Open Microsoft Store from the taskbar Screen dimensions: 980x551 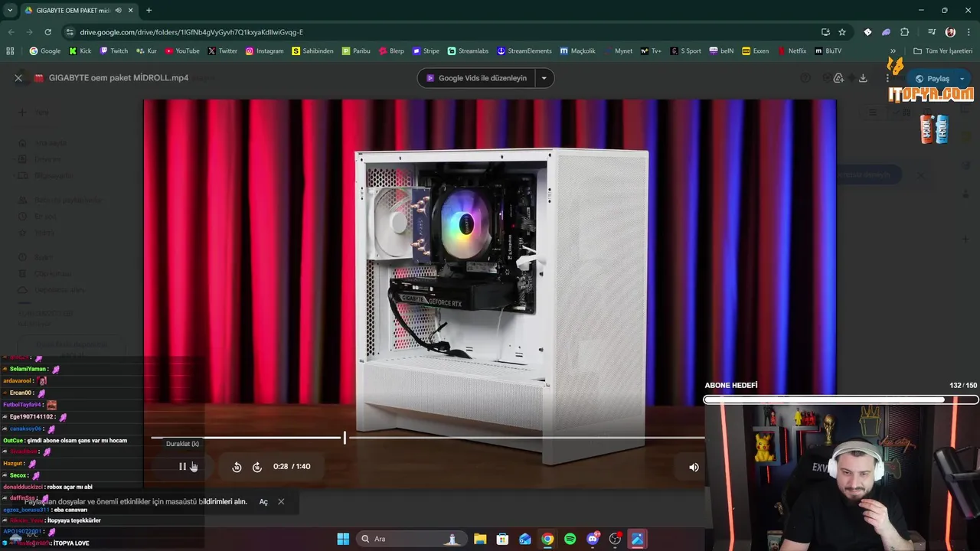[502, 539]
